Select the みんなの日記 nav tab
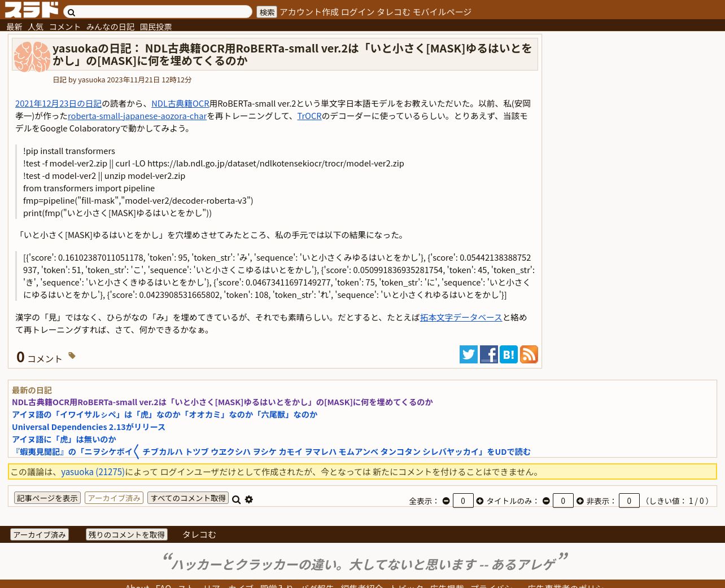Viewport: 725px width, 588px height. pyautogui.click(x=110, y=27)
